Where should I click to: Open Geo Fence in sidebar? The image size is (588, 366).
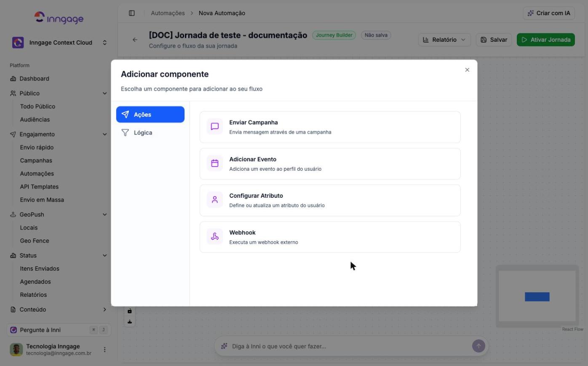coord(35,240)
